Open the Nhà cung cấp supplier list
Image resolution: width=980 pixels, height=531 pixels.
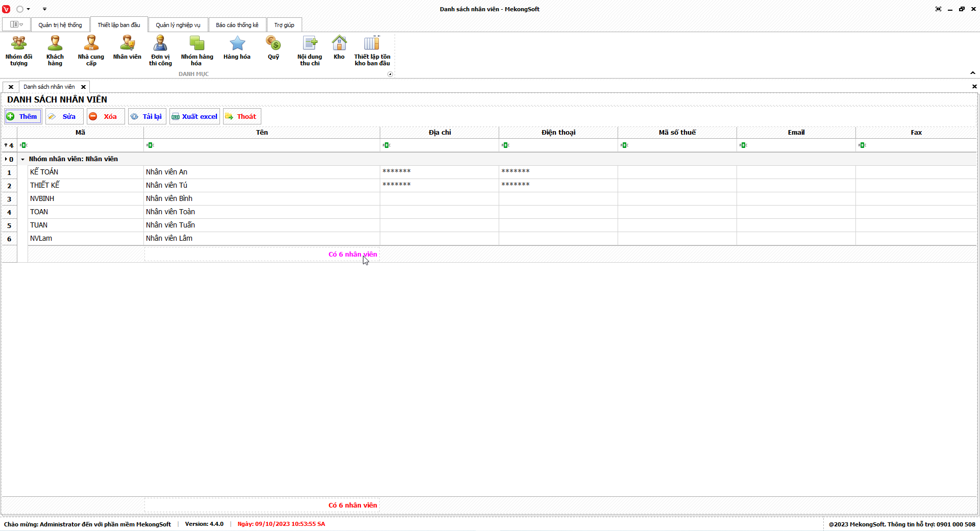click(91, 50)
